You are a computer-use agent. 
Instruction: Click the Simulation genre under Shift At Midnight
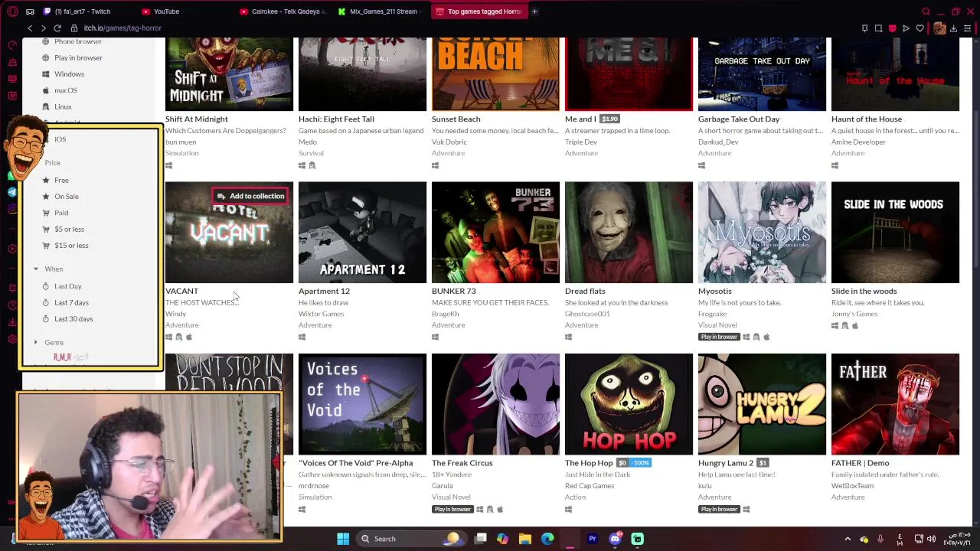(x=181, y=153)
